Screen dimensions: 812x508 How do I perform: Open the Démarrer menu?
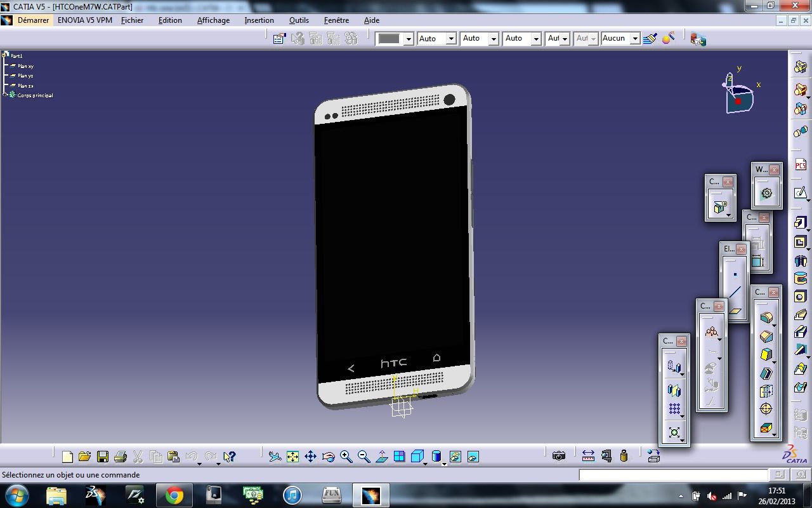tap(33, 20)
